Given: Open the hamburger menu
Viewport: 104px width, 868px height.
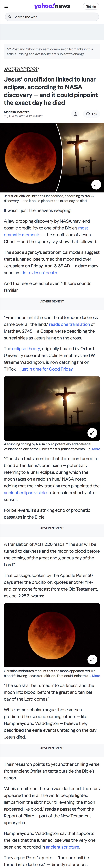Looking at the screenshot, I should (x=6, y=6).
